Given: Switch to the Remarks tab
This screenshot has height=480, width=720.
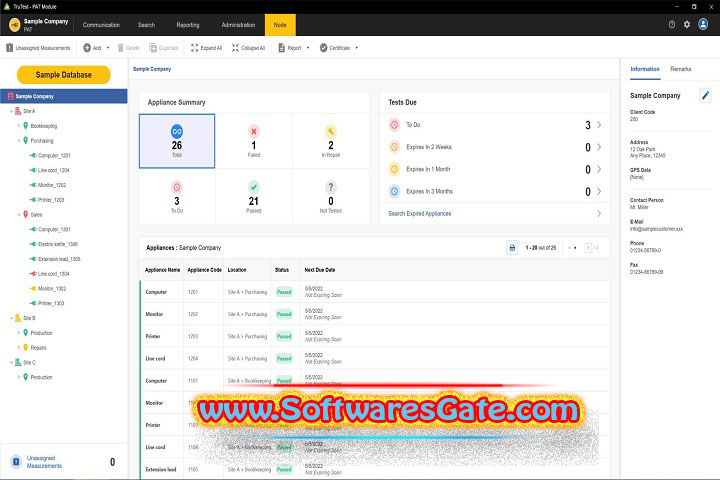Looking at the screenshot, I should tap(681, 69).
